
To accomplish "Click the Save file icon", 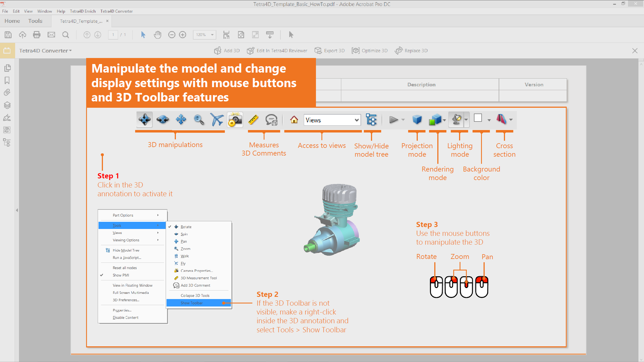I will 8,35.
